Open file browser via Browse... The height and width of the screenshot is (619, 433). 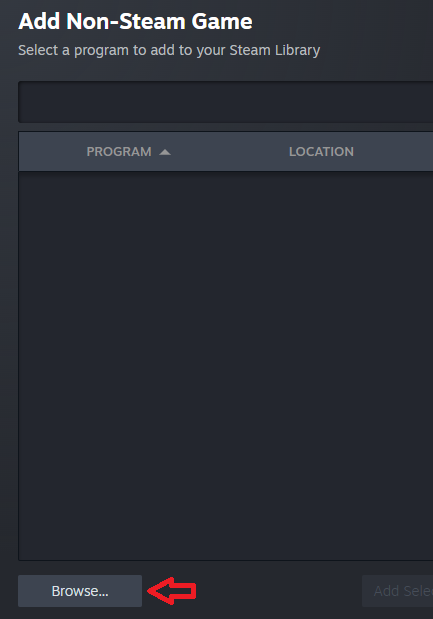coord(80,591)
